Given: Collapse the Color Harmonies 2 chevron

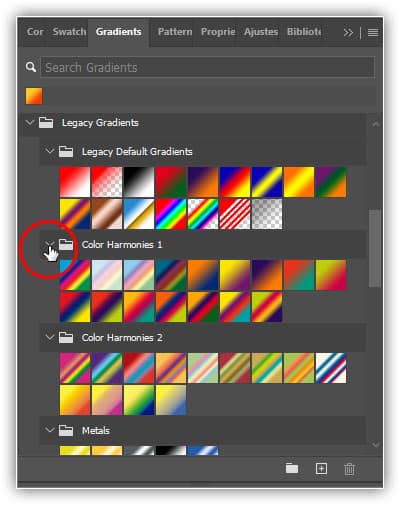Looking at the screenshot, I should (x=50, y=337).
